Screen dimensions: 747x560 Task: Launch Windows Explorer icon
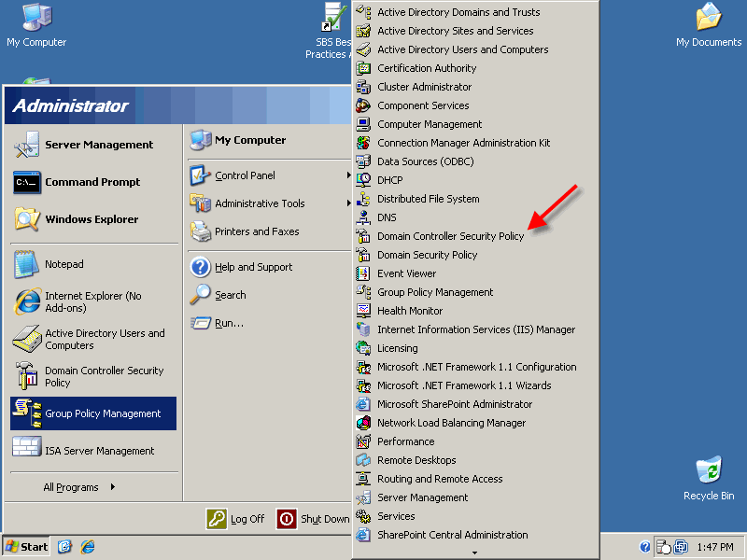[x=27, y=219]
